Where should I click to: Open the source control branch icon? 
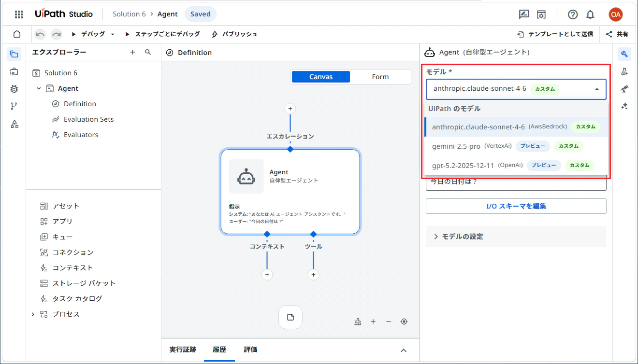pyautogui.click(x=14, y=106)
